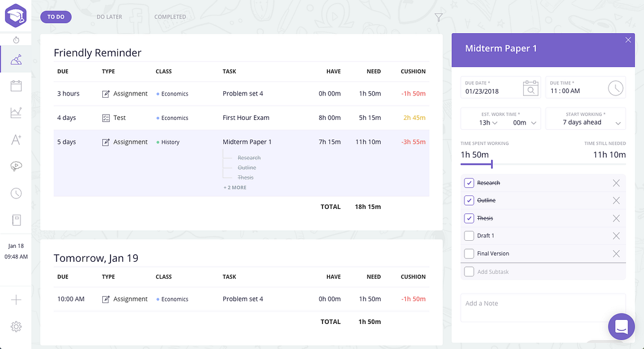Open the clock picker icon for Due Time
This screenshot has width=644, height=349.
click(616, 88)
